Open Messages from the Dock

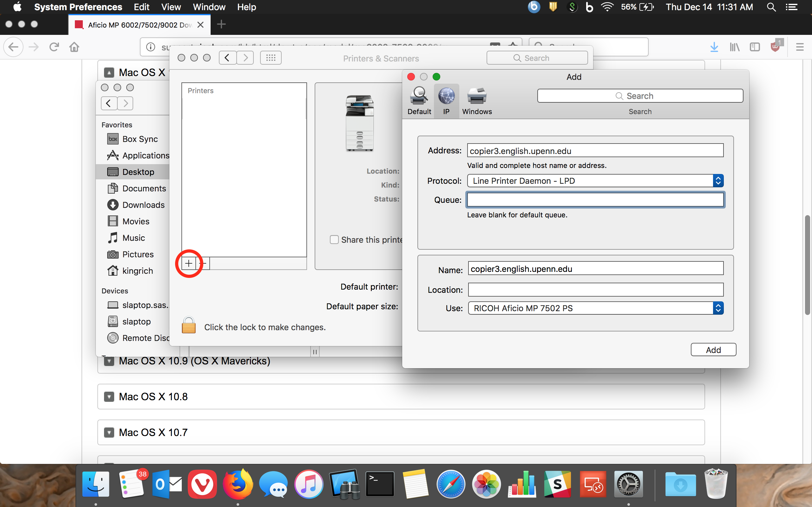(273, 484)
